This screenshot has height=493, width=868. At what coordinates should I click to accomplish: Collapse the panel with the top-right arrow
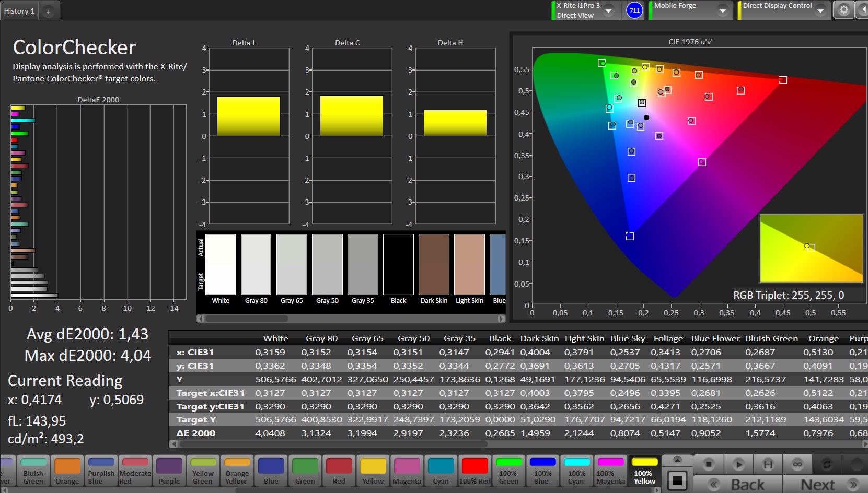(862, 10)
